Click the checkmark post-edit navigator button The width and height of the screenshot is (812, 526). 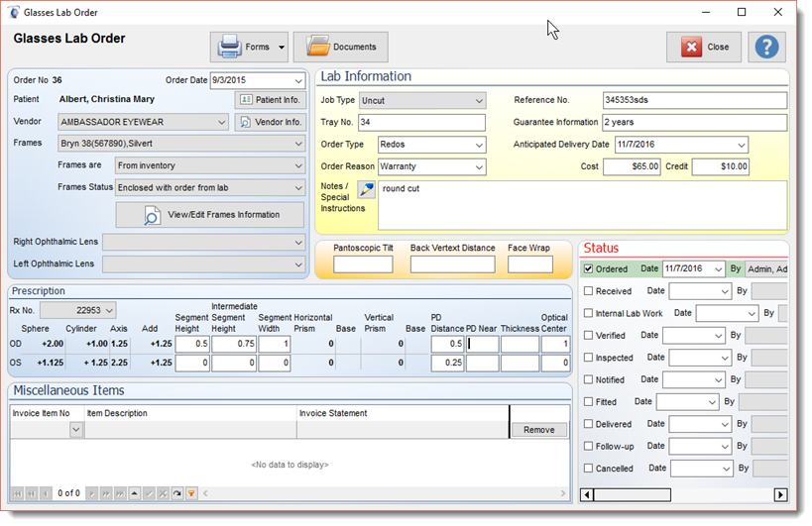pyautogui.click(x=149, y=493)
